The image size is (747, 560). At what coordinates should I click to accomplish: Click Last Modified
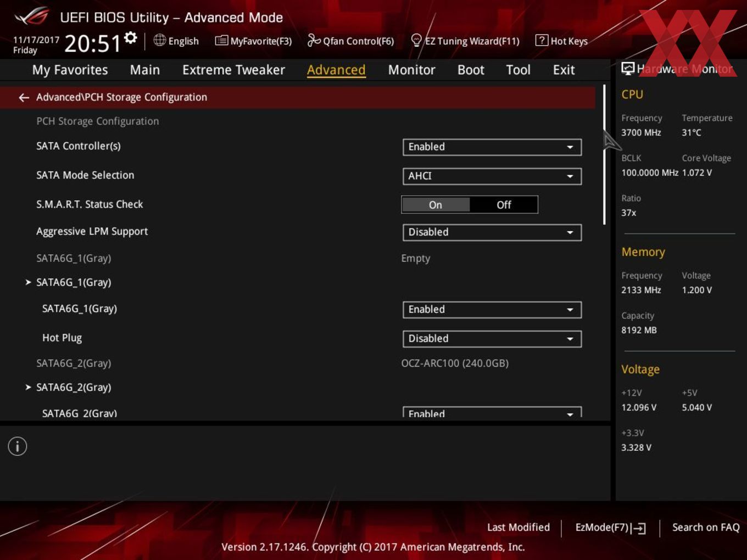point(519,527)
